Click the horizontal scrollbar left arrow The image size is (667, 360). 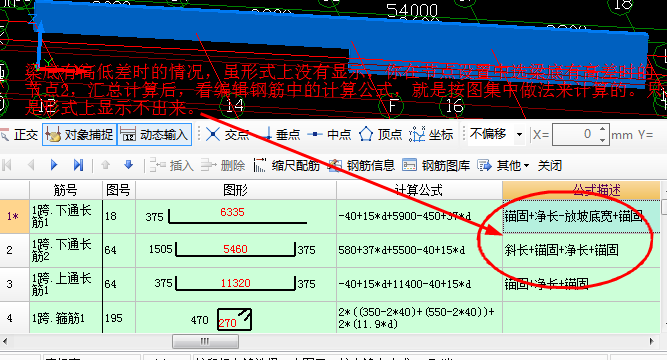tap(5, 341)
